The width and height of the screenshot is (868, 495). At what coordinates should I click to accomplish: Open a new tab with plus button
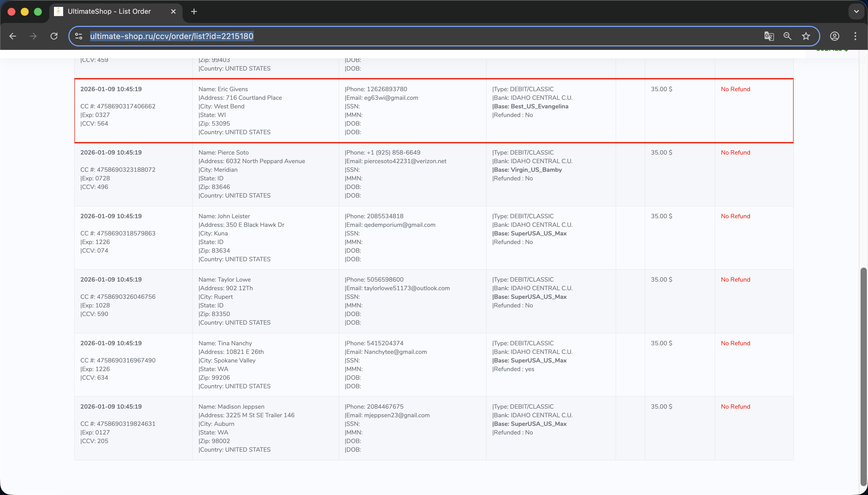point(194,11)
